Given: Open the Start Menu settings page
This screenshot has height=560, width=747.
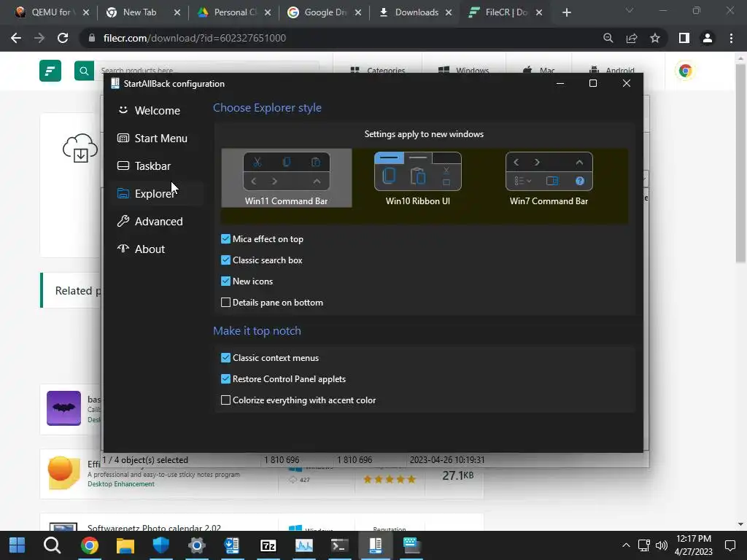Looking at the screenshot, I should coord(152,138).
